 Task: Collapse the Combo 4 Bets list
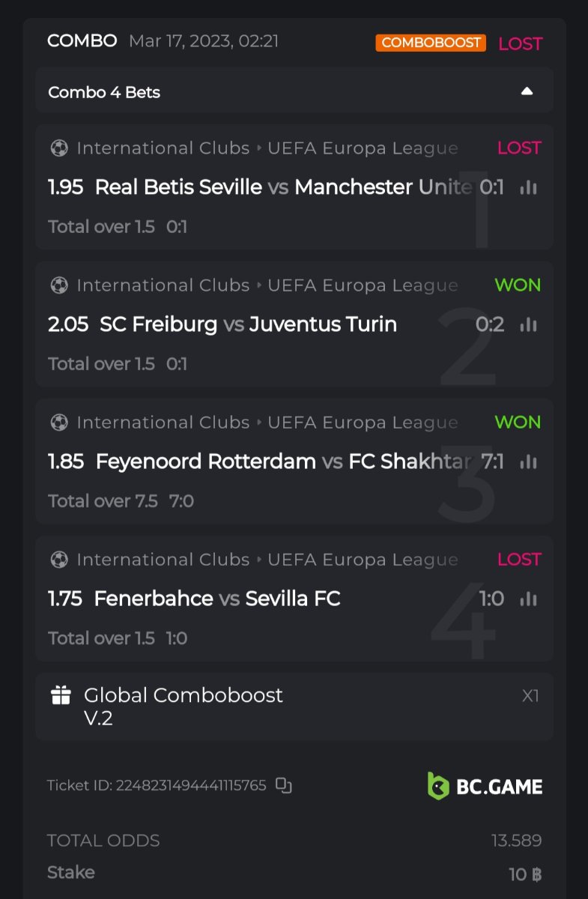[527, 91]
